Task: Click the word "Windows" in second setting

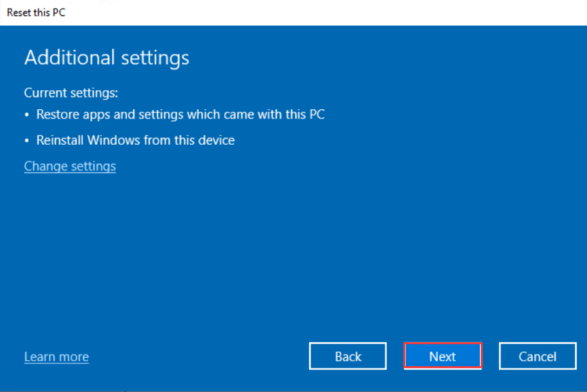Action: (x=114, y=140)
